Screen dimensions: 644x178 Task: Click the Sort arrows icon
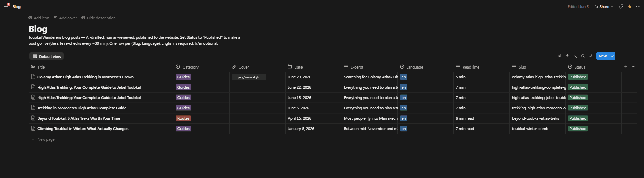559,56
